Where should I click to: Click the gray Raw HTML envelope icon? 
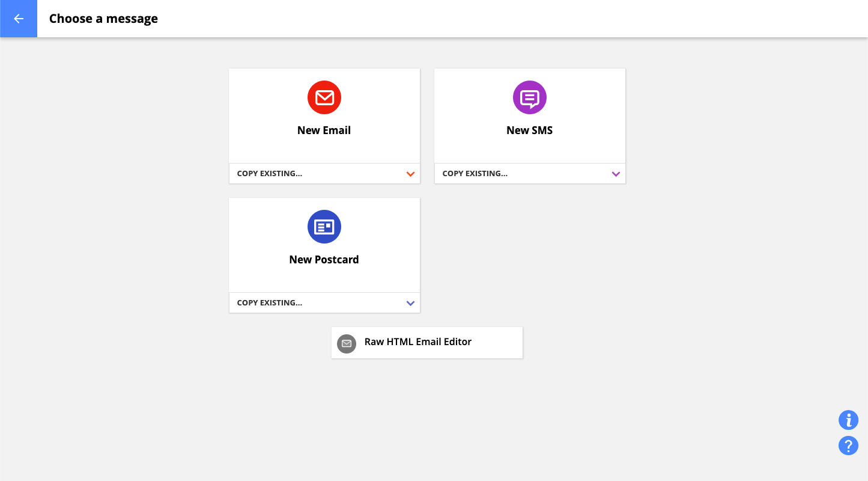click(x=346, y=343)
